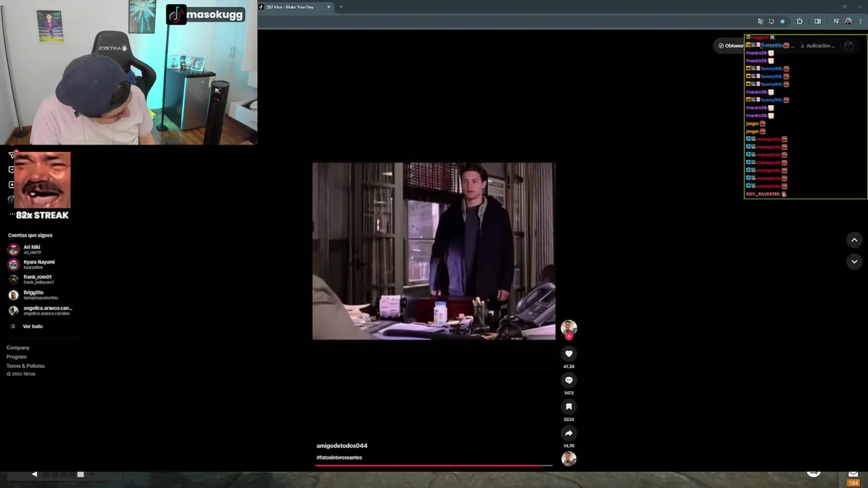Open the media control icon in browser toolbar
Screen dimensions: 868x488
coord(835,21)
